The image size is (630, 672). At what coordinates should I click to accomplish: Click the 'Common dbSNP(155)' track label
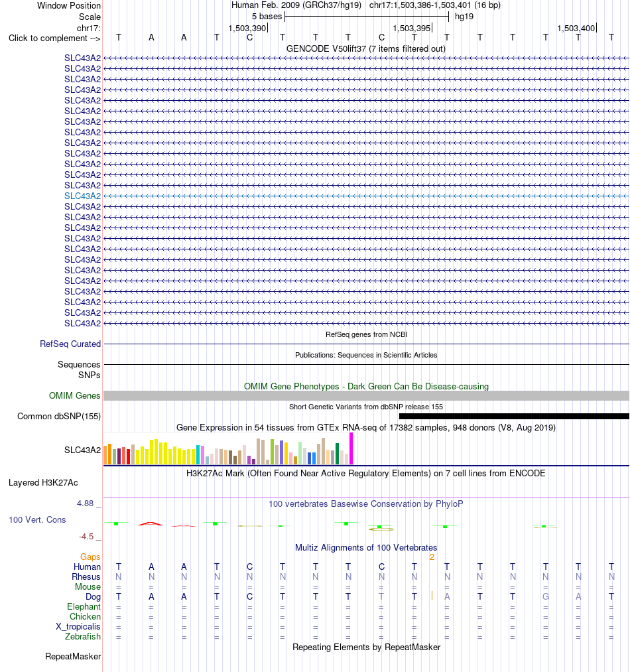(59, 416)
